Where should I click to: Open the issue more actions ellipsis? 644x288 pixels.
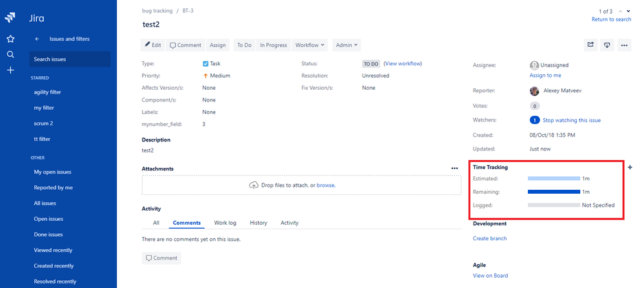click(624, 45)
